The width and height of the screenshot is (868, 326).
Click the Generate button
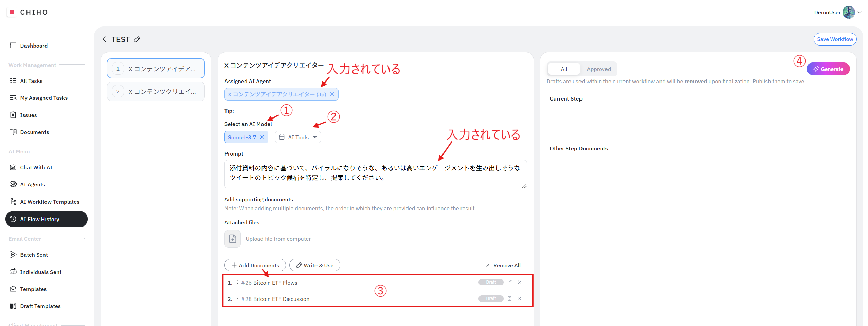pyautogui.click(x=828, y=69)
